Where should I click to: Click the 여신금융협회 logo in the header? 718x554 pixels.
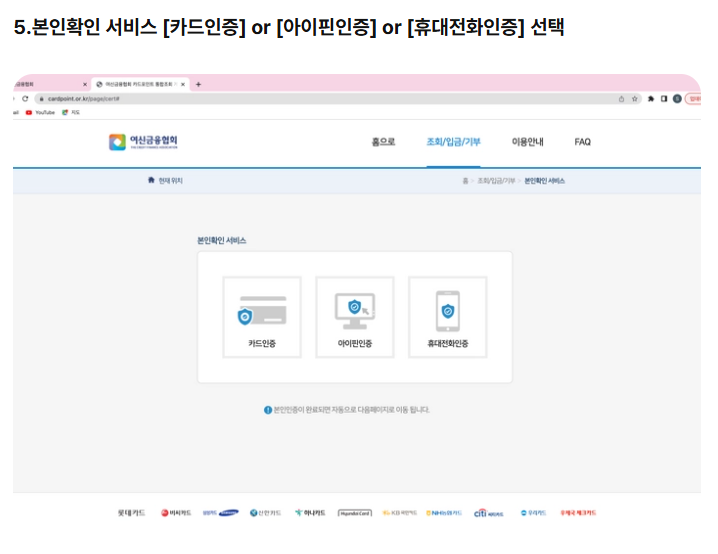click(x=143, y=142)
